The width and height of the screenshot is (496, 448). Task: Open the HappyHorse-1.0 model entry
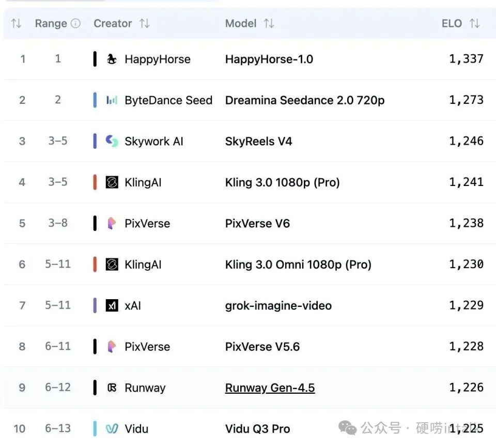coord(269,59)
